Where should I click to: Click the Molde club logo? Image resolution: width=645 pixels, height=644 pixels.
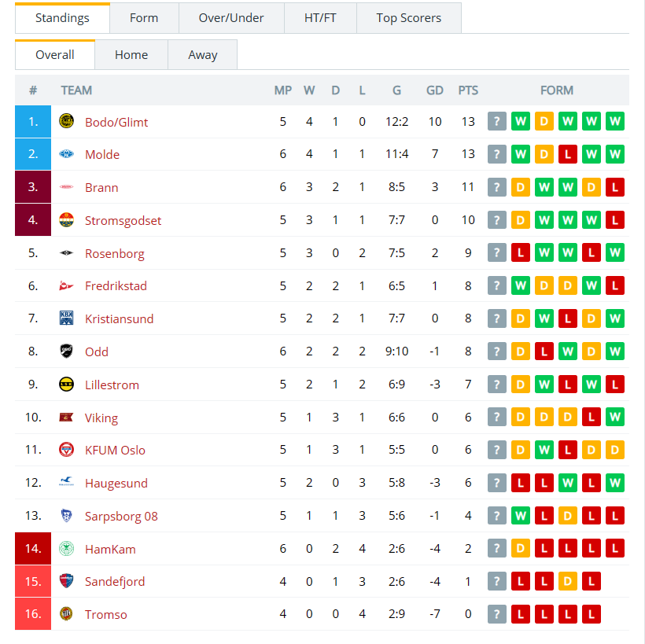click(x=66, y=154)
